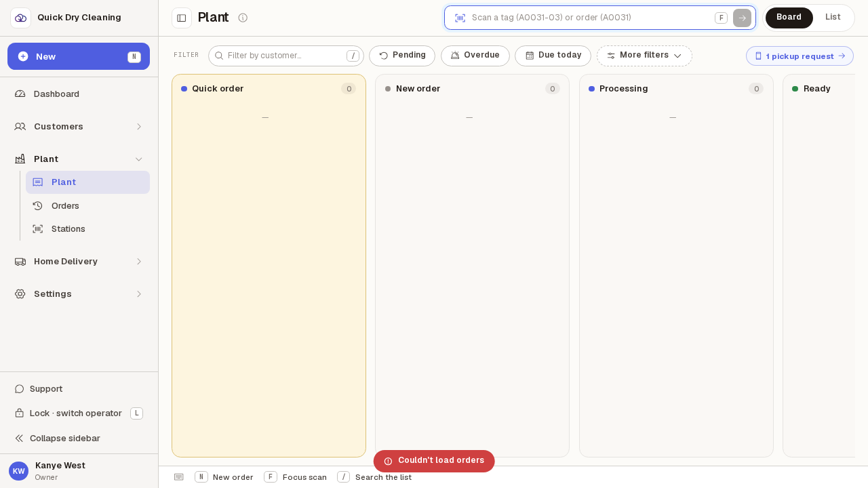
Task: Focus the Scan a tag or order field
Action: pyautogui.click(x=600, y=18)
